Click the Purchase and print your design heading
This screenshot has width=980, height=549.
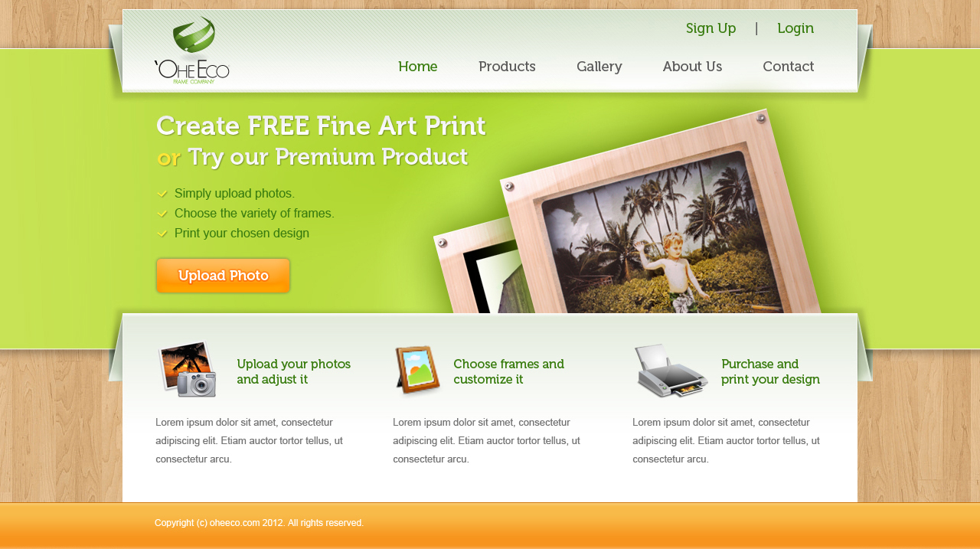(770, 371)
